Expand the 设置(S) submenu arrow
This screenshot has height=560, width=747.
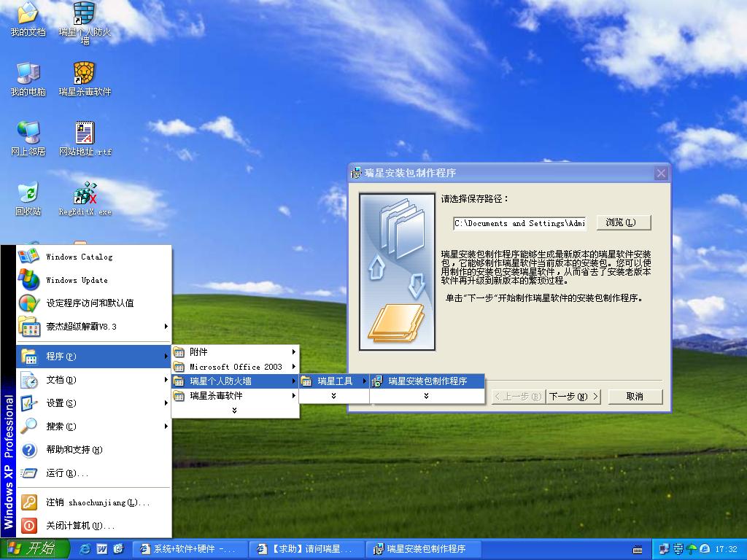[166, 402]
